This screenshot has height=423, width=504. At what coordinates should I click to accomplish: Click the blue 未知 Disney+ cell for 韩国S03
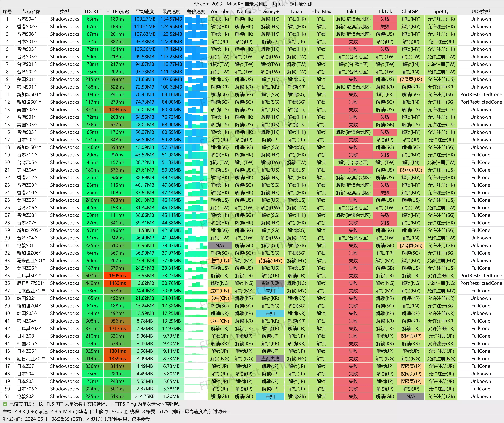[270, 313]
